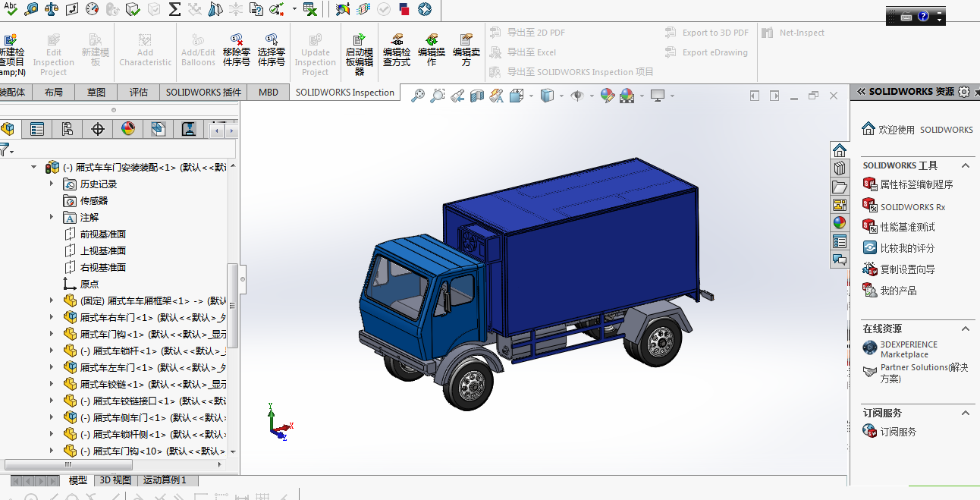Open Dynamic Annotation Views icon
This screenshot has height=500, width=980.
click(x=497, y=96)
